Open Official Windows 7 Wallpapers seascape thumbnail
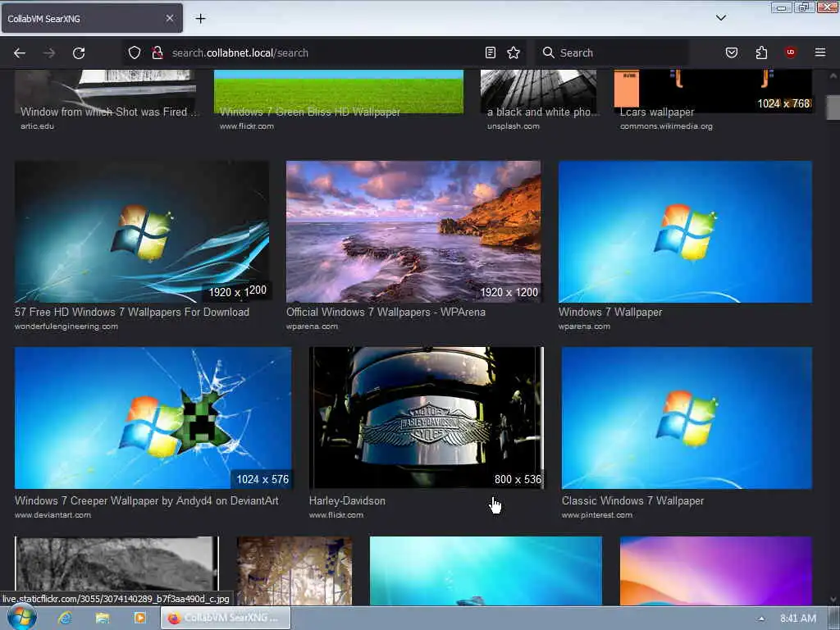The width and height of the screenshot is (840, 630). (413, 231)
